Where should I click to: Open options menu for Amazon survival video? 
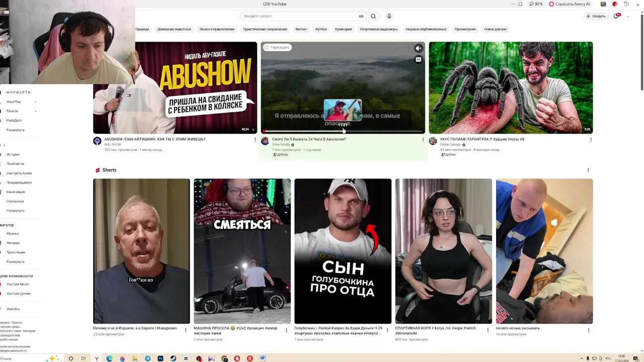(x=423, y=140)
